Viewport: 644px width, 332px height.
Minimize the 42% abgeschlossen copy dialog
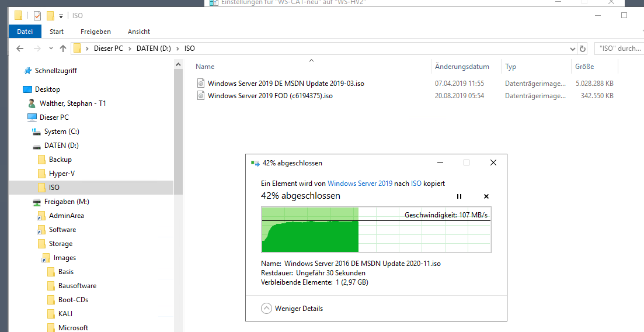pos(440,163)
